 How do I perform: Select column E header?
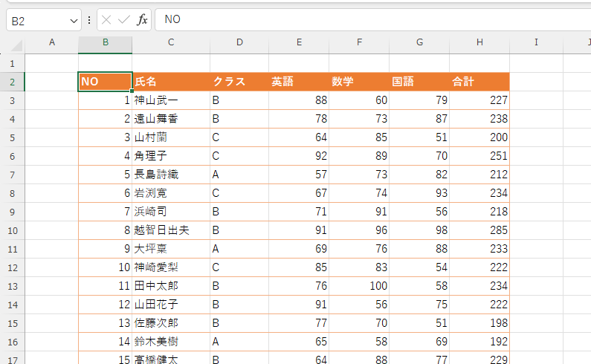point(299,43)
